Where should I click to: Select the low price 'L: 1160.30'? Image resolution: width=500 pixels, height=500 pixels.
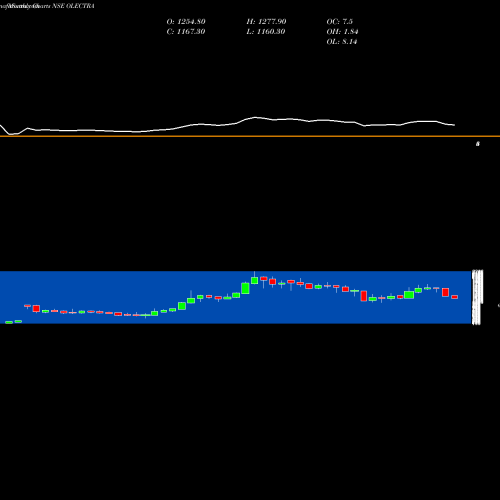pos(266,32)
